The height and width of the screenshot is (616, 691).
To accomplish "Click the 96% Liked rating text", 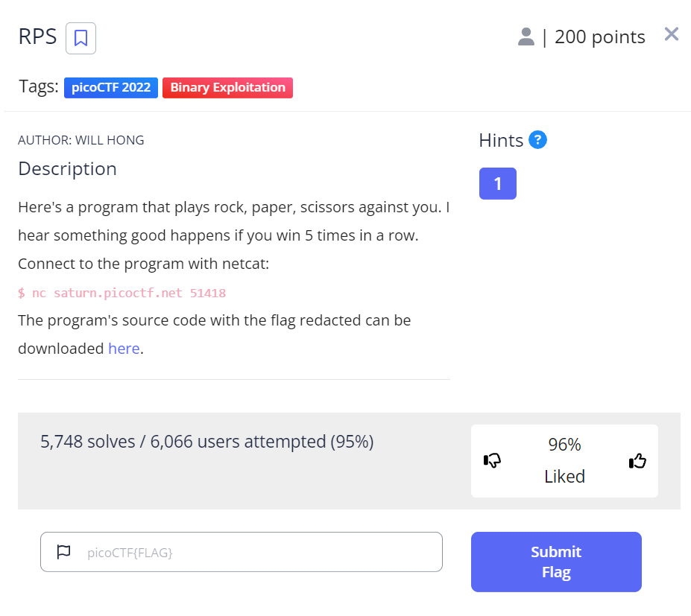I will [x=564, y=460].
